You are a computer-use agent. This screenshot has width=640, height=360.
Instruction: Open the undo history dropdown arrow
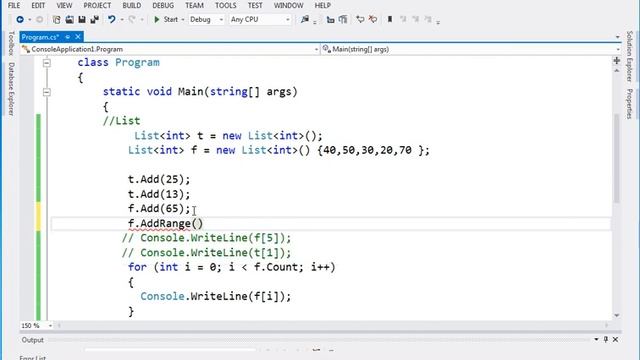[x=122, y=20]
